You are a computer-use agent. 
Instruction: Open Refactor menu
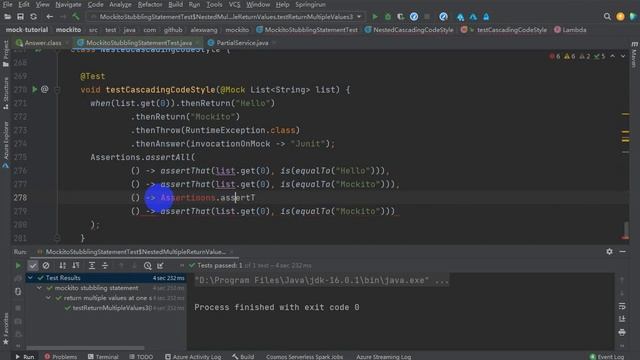150,4
